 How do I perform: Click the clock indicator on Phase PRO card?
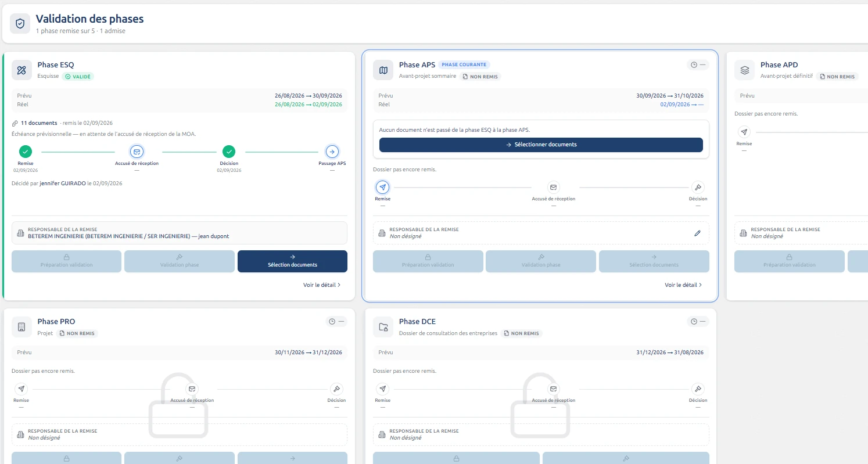tap(336, 321)
